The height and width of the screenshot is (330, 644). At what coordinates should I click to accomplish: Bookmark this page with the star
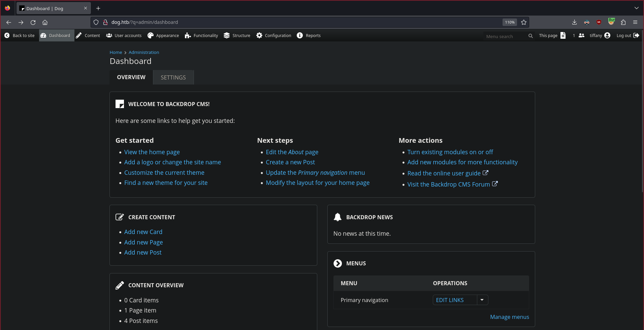(x=524, y=22)
